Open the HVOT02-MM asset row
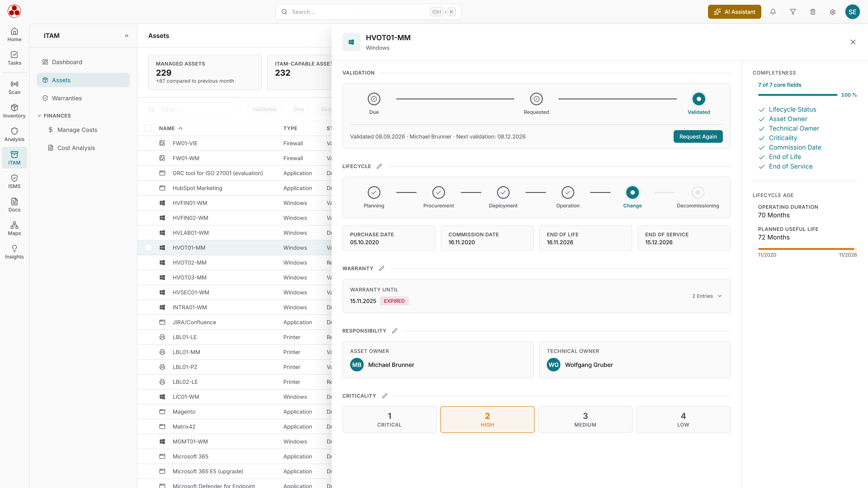This screenshot has height=488, width=868. point(235,263)
